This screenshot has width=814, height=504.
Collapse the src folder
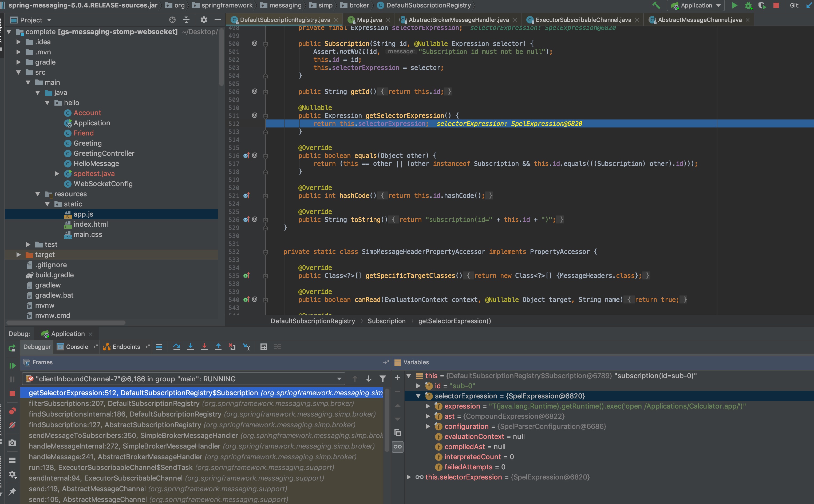[19, 72]
